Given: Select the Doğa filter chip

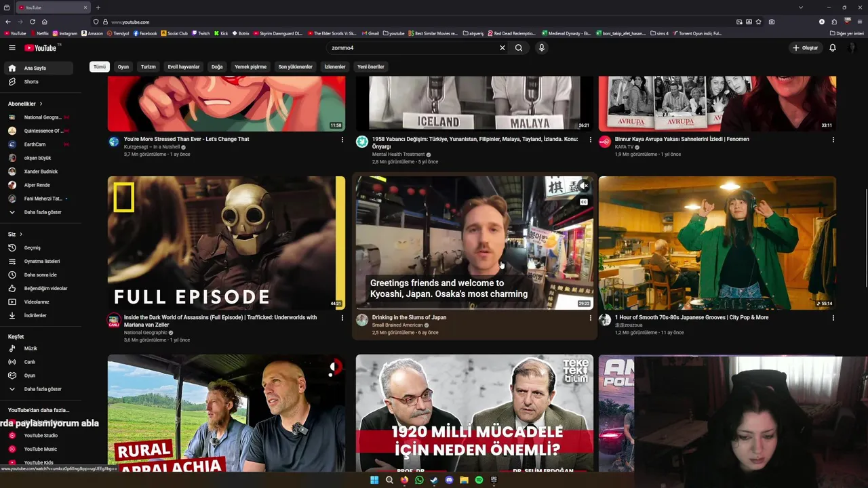Looking at the screenshot, I should tap(217, 67).
